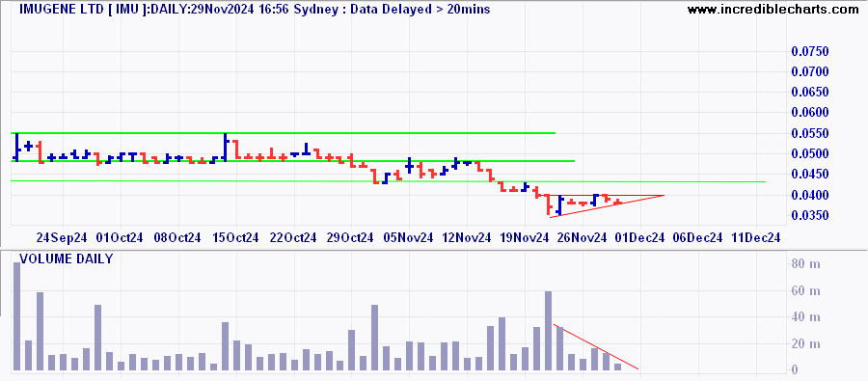Click the tallest volume bar at chart start
This screenshot has height=381, width=868.
coord(16,316)
